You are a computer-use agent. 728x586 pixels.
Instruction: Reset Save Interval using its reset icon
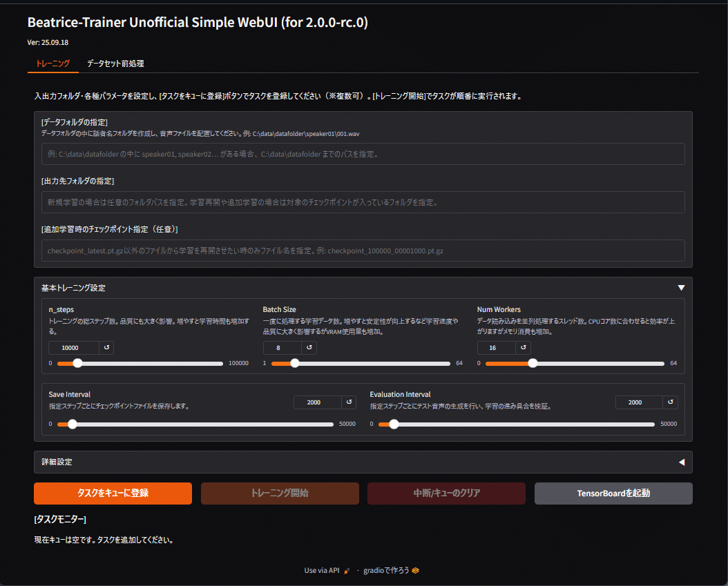(x=349, y=402)
